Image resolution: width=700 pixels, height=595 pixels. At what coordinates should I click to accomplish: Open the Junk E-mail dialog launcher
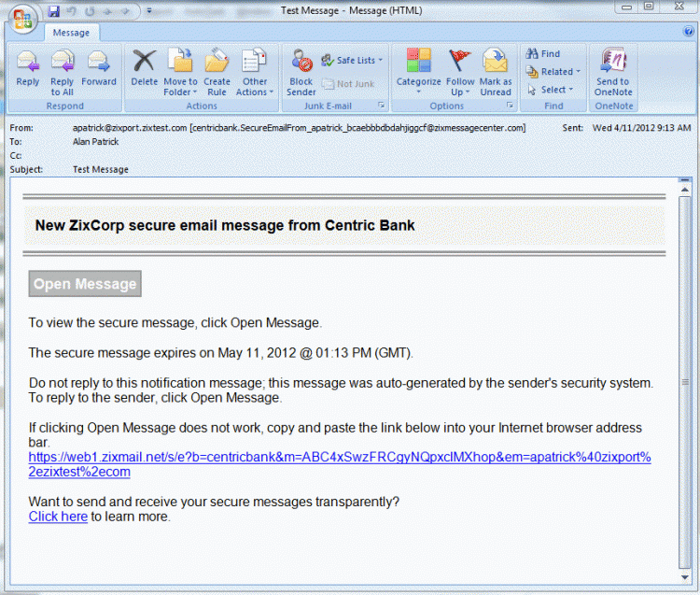click(x=381, y=105)
